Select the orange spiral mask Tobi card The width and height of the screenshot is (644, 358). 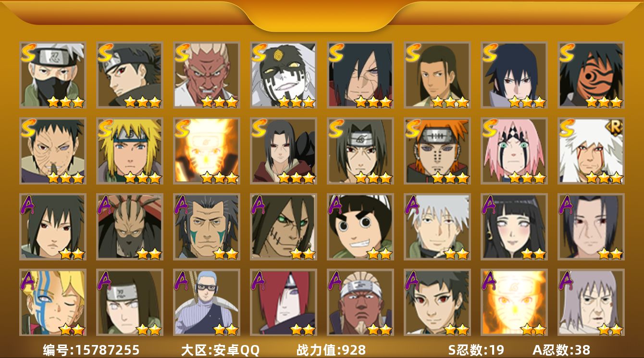tap(591, 75)
